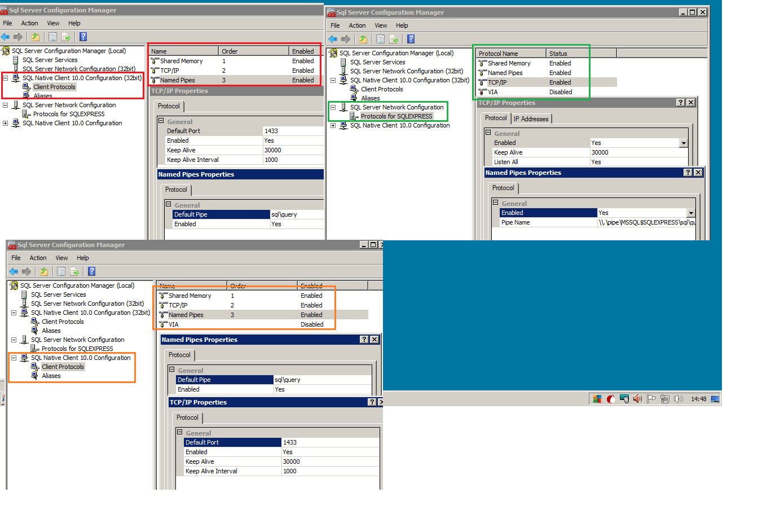The width and height of the screenshot is (771, 532).
Task: Open Properties from the upper-left window toolbar
Action: pos(52,37)
